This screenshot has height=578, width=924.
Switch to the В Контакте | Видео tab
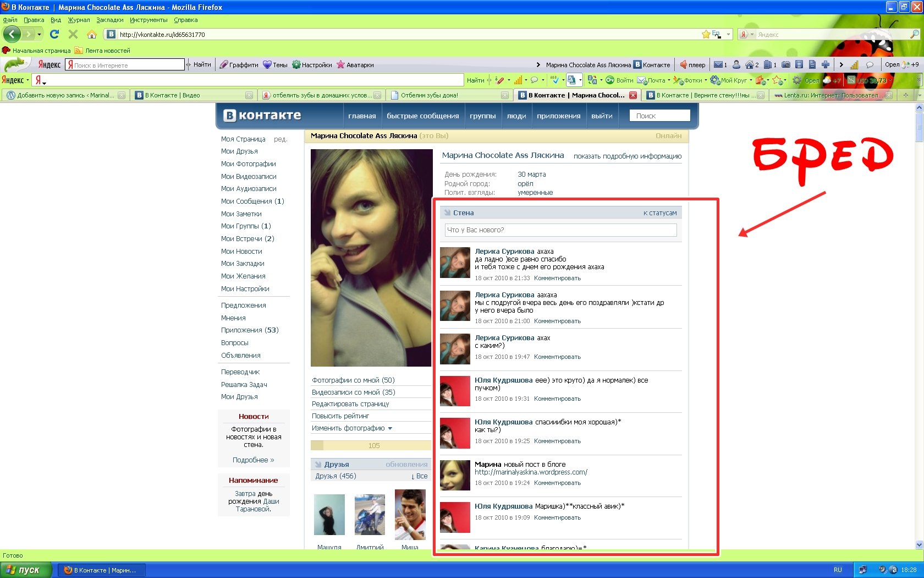coord(193,95)
